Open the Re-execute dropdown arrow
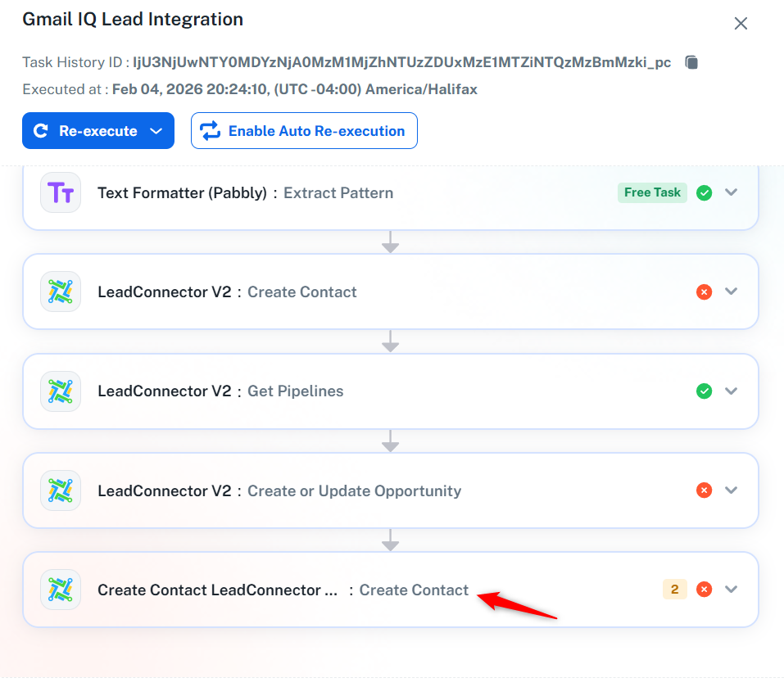Screen dimensions: 784x687 [156, 131]
